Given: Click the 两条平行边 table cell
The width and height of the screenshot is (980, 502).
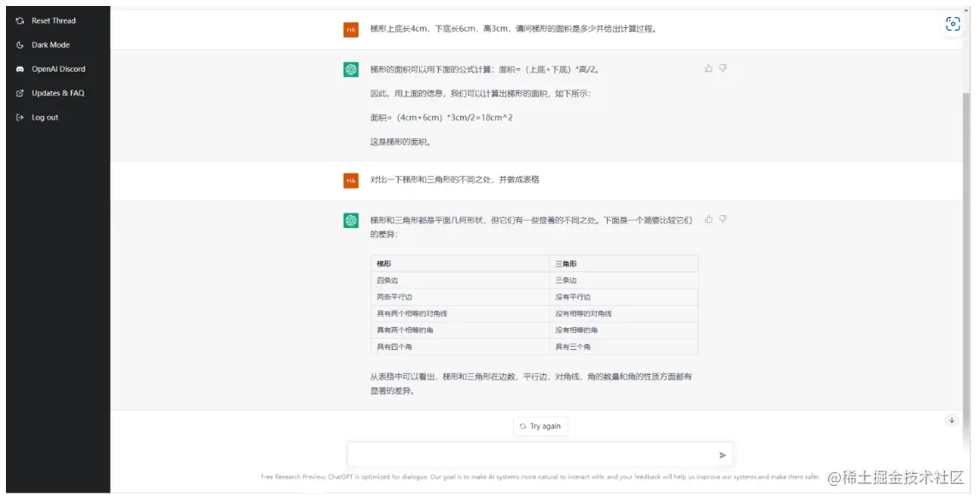Looking at the screenshot, I should (459, 297).
